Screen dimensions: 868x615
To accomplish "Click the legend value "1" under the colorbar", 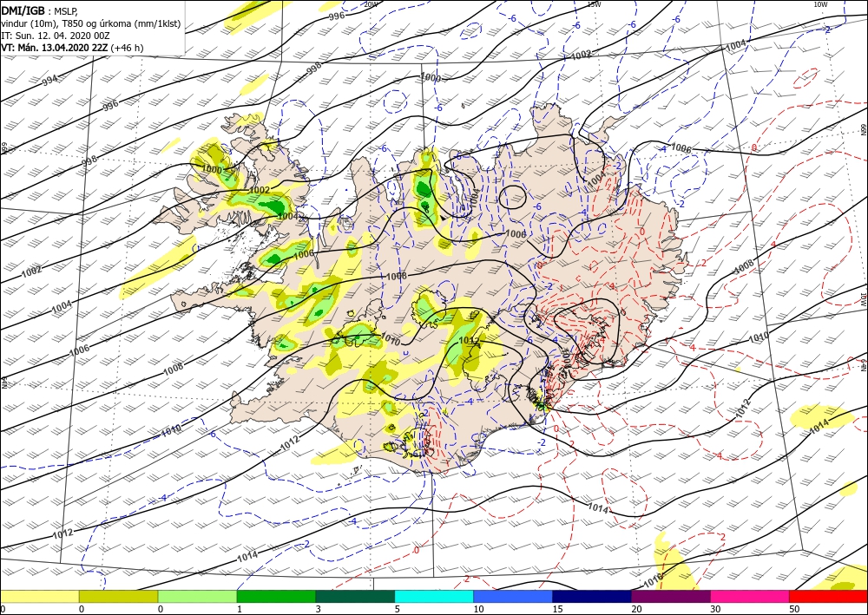I will tap(240, 609).
